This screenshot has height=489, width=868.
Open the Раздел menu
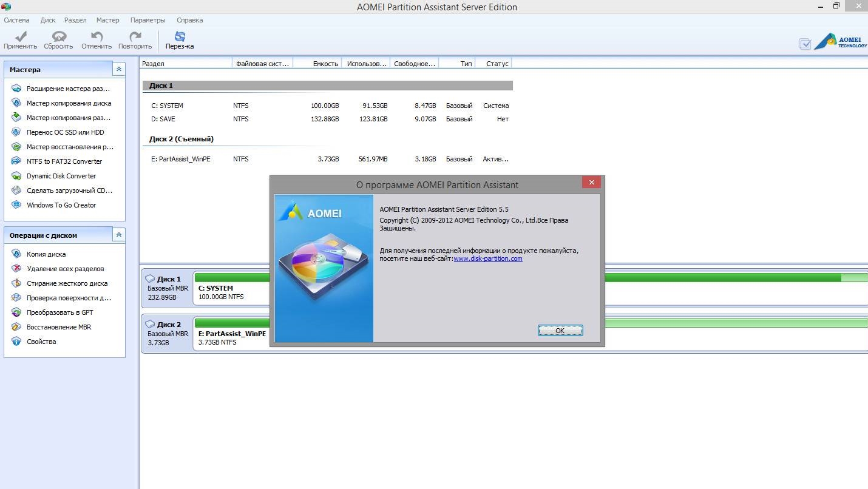[x=75, y=20]
